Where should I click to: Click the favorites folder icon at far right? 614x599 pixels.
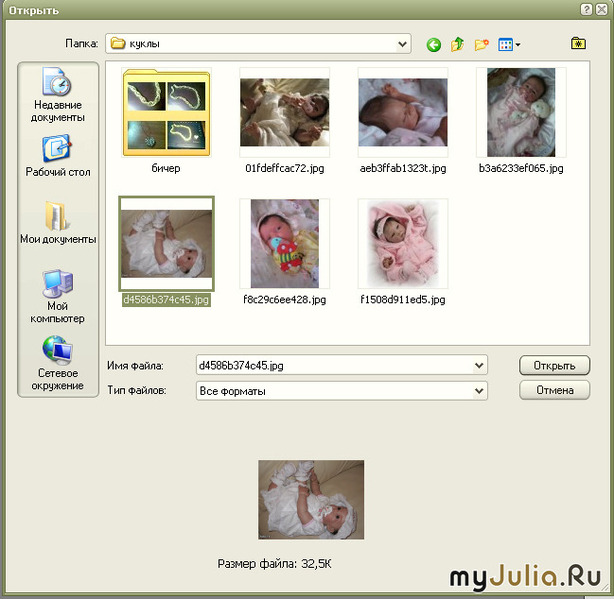(x=578, y=43)
